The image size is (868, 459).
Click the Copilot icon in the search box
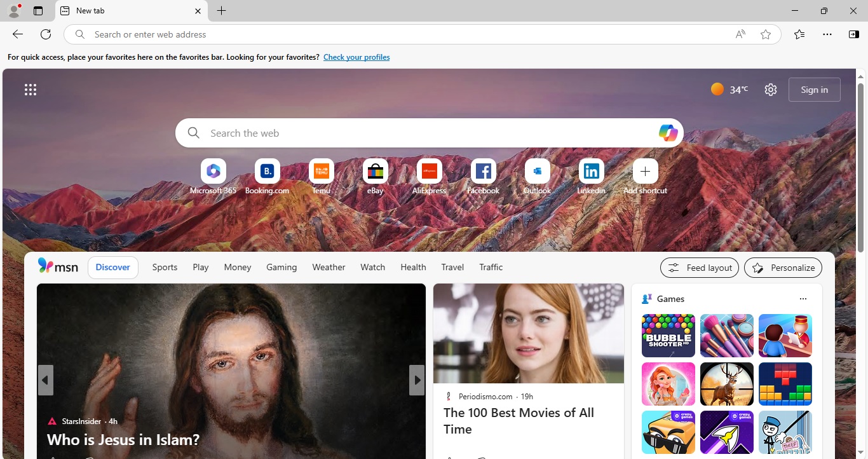click(667, 133)
